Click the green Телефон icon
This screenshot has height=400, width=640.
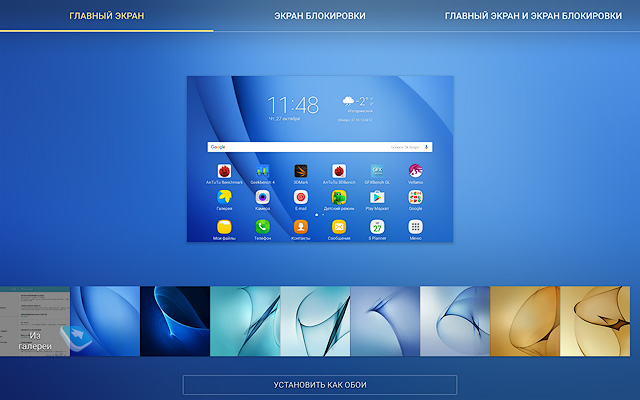(262, 227)
